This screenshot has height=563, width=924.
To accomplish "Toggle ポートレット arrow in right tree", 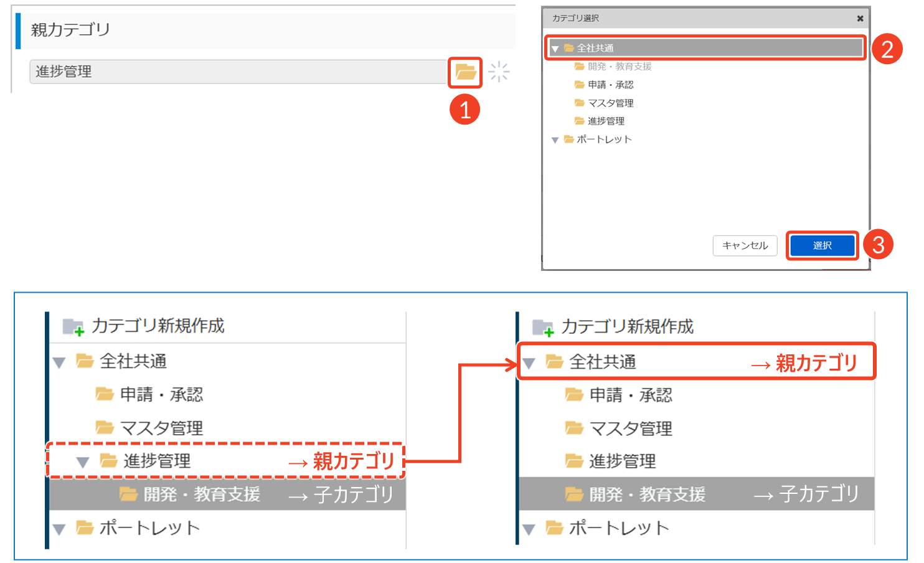I will coord(529,529).
